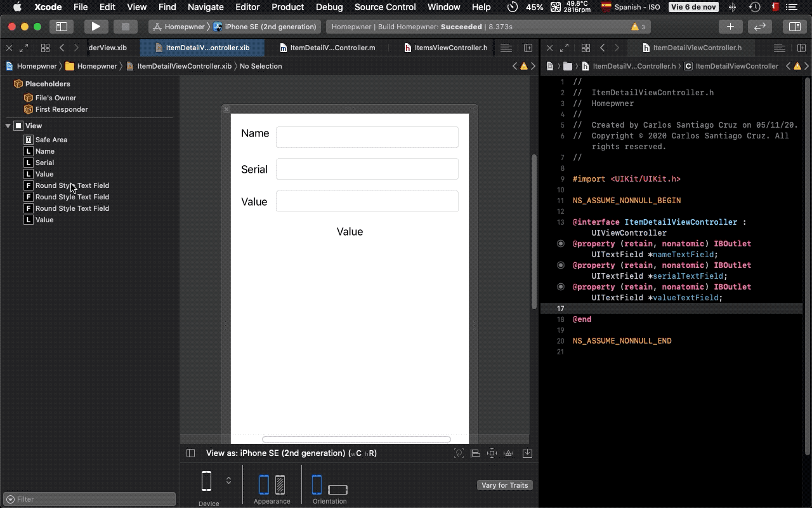Screen dimensions: 812x508
Task: Close the canvas view with its x handle
Action: point(226,109)
